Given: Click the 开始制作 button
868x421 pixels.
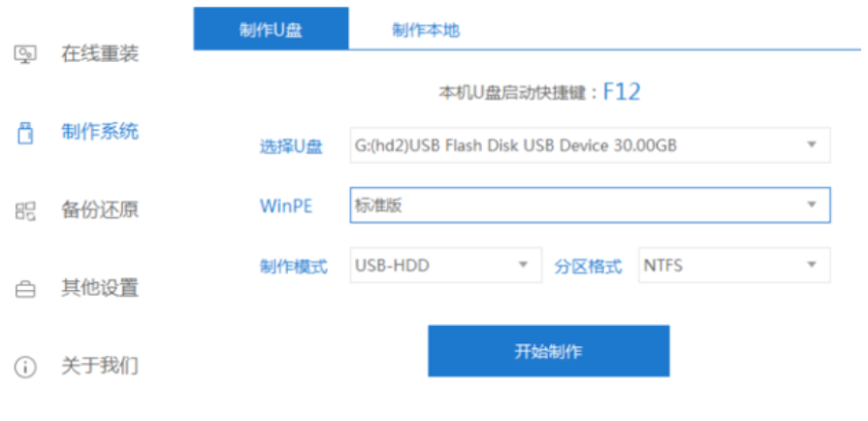Looking at the screenshot, I should pos(549,351).
